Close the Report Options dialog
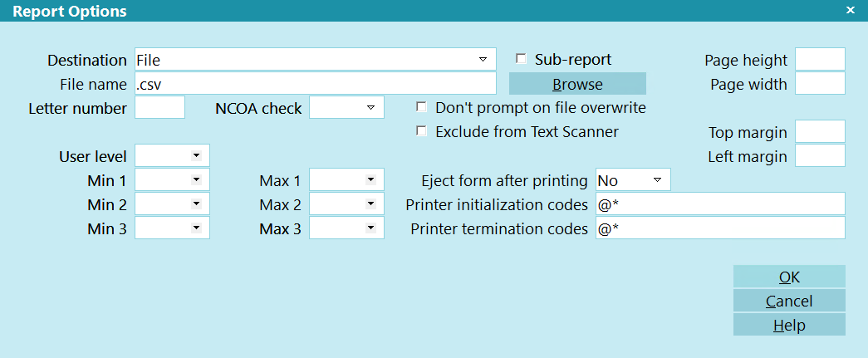Image resolution: width=868 pixels, height=358 pixels. [x=850, y=9]
